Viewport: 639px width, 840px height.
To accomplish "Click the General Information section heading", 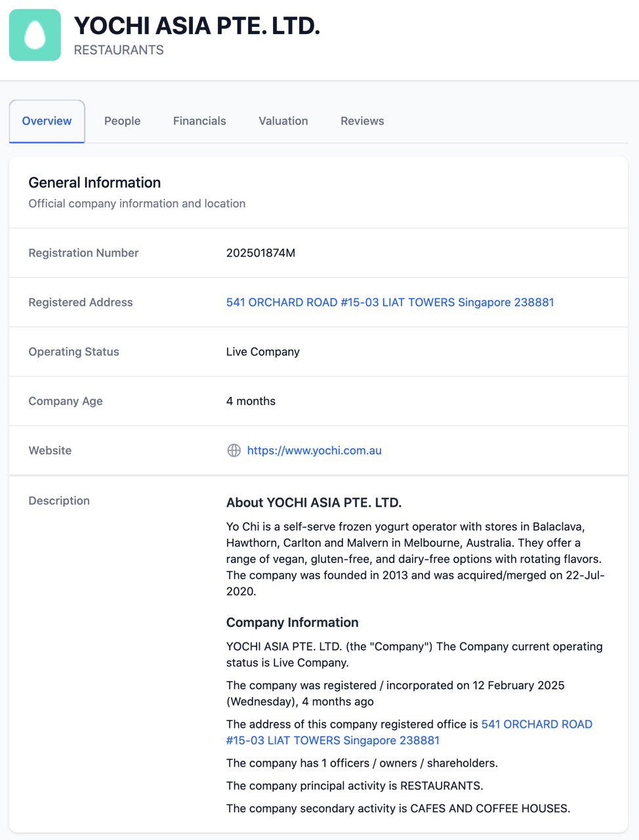I will pos(94,182).
